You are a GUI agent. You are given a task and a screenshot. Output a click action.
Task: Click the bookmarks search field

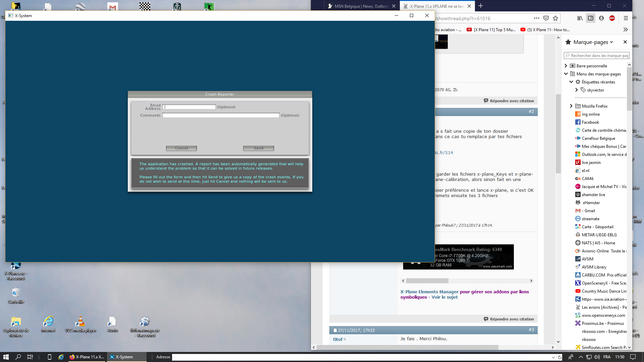point(596,55)
